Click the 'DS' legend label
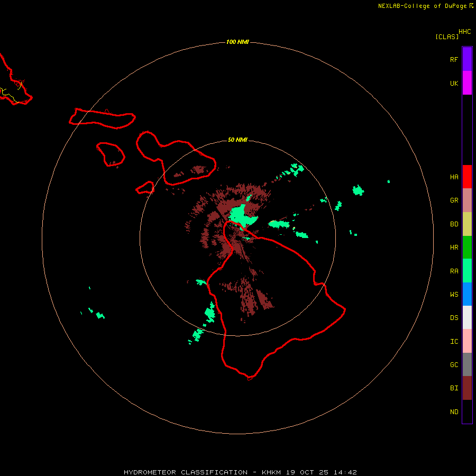This screenshot has height=476, width=476. [454, 317]
